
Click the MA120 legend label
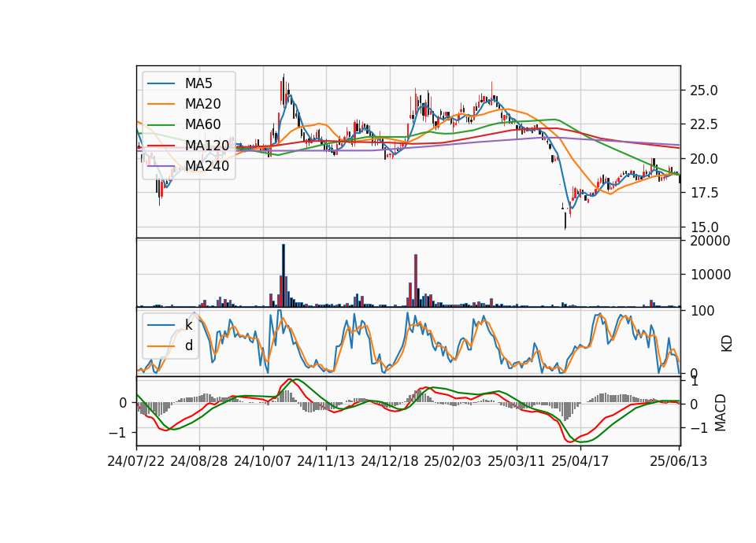pyautogui.click(x=207, y=146)
